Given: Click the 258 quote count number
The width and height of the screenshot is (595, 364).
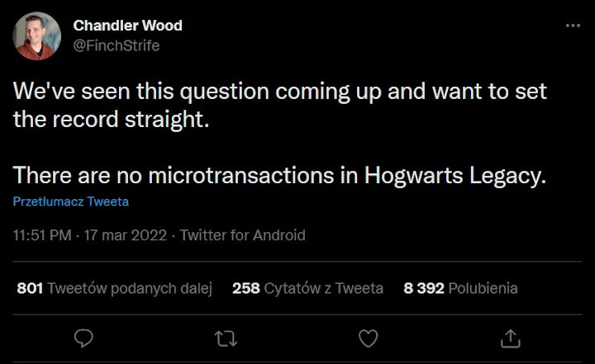Looking at the screenshot, I should coord(245,288).
